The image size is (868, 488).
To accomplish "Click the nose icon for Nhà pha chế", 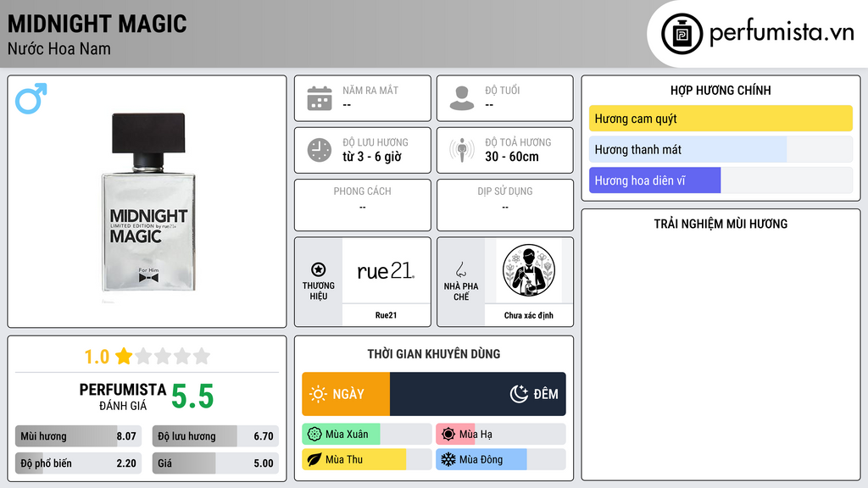I will [460, 269].
